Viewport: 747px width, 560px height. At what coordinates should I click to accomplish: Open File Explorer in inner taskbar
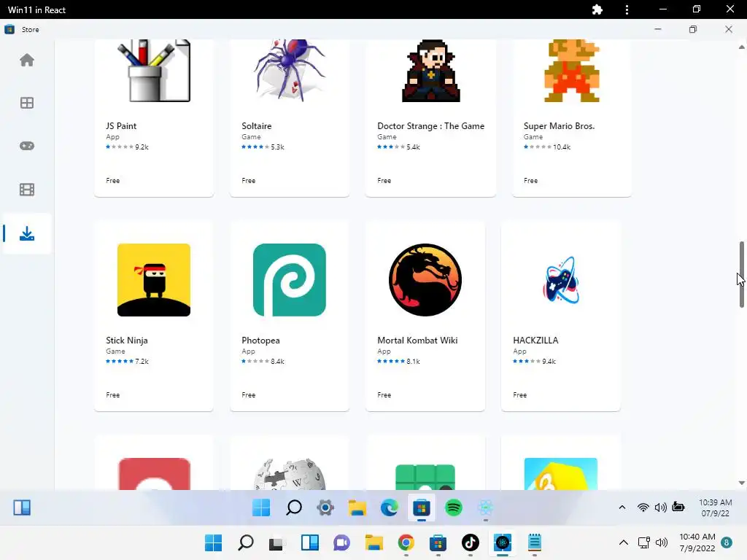coord(357,507)
